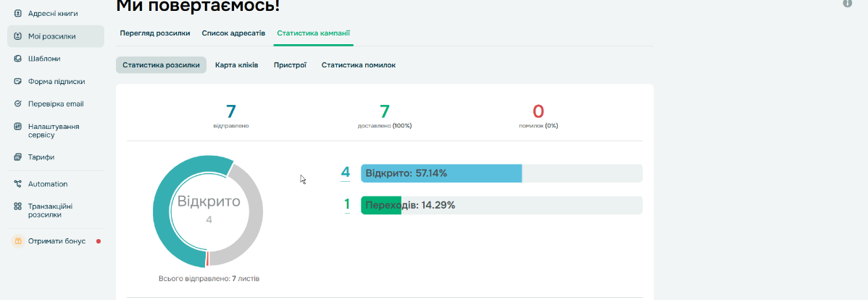
Task: Open Статистика помилок sub-tab
Action: click(359, 65)
